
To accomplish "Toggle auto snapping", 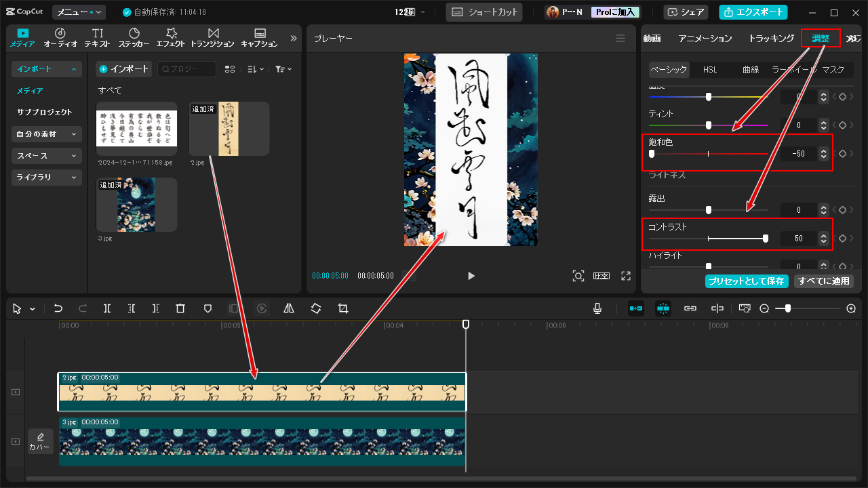I will coord(663,308).
